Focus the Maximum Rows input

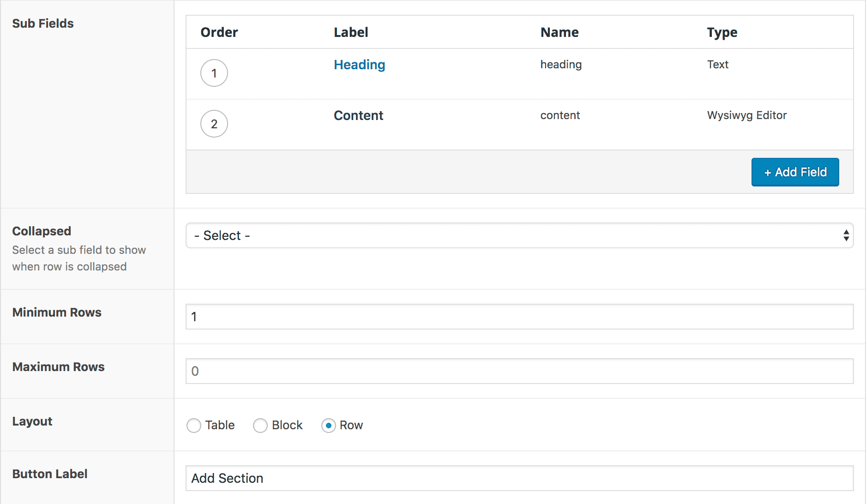pyautogui.click(x=519, y=371)
